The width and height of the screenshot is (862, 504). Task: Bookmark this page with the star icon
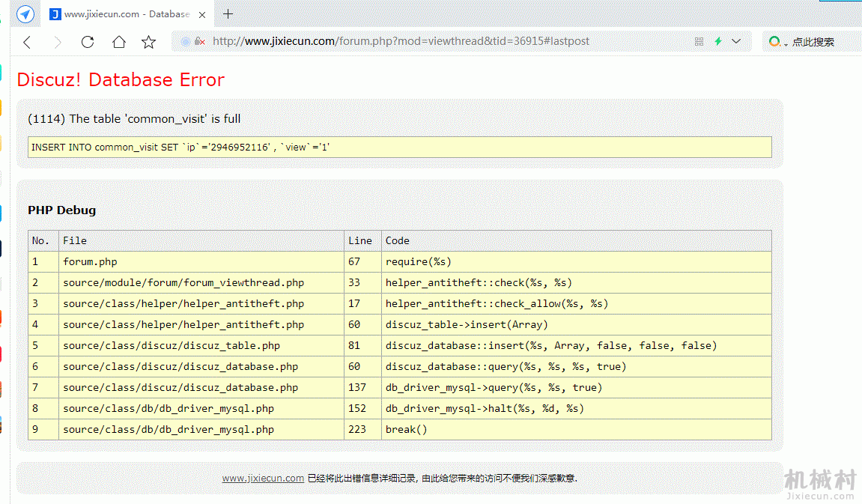point(148,42)
